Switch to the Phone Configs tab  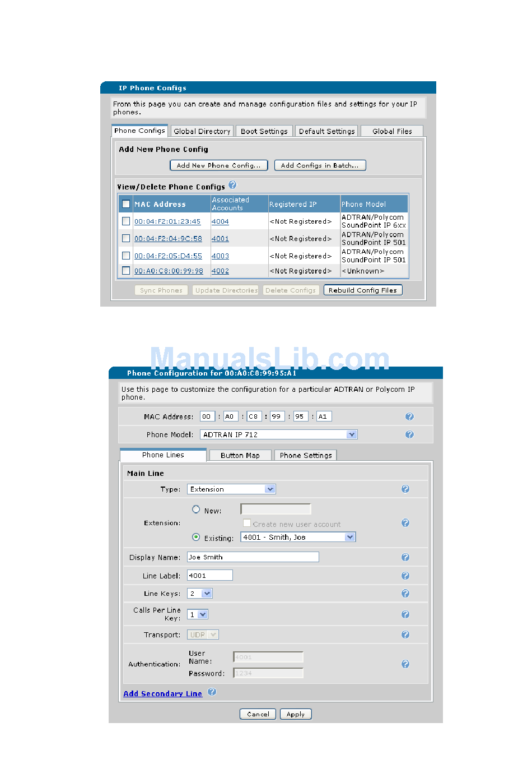tap(140, 131)
